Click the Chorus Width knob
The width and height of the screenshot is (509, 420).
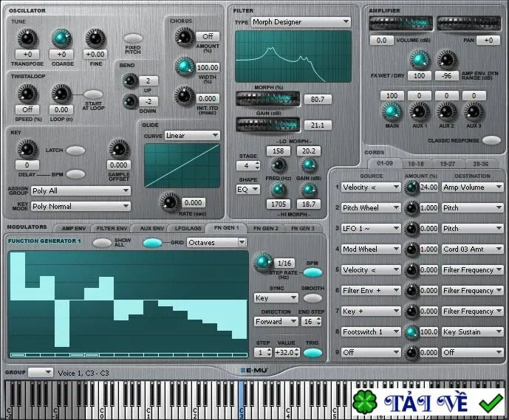pyautogui.click(x=185, y=66)
